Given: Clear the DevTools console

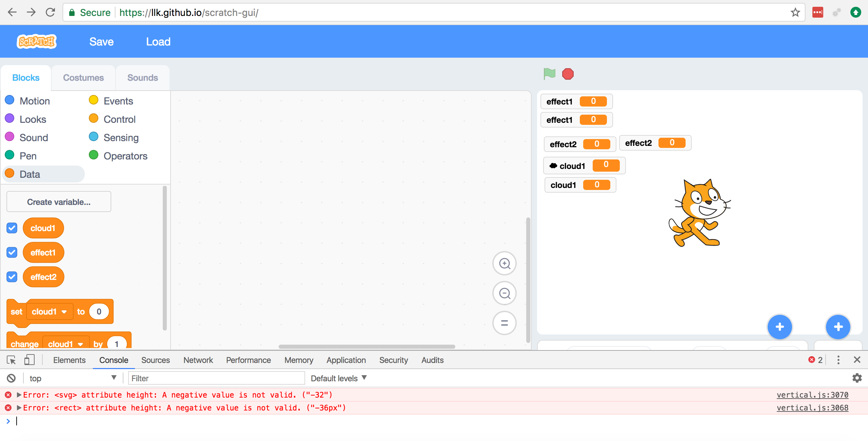Looking at the screenshot, I should pos(11,378).
